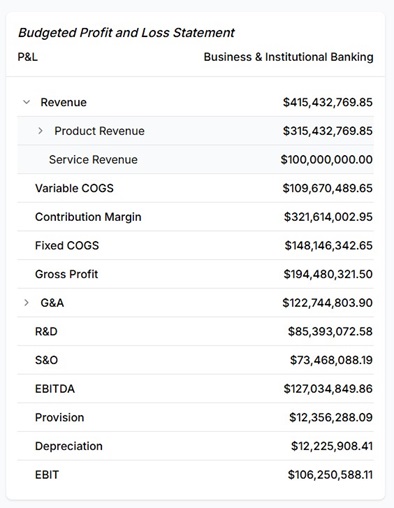Click the EBITDA row label
Image resolution: width=394 pixels, height=508 pixels.
point(55,389)
